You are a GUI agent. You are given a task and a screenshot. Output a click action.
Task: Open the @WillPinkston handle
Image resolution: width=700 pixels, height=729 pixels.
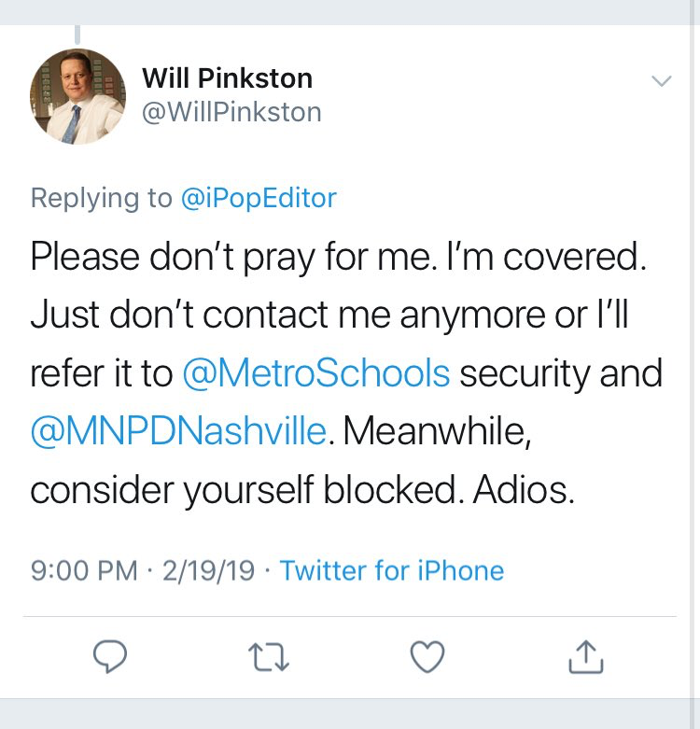coord(231,113)
